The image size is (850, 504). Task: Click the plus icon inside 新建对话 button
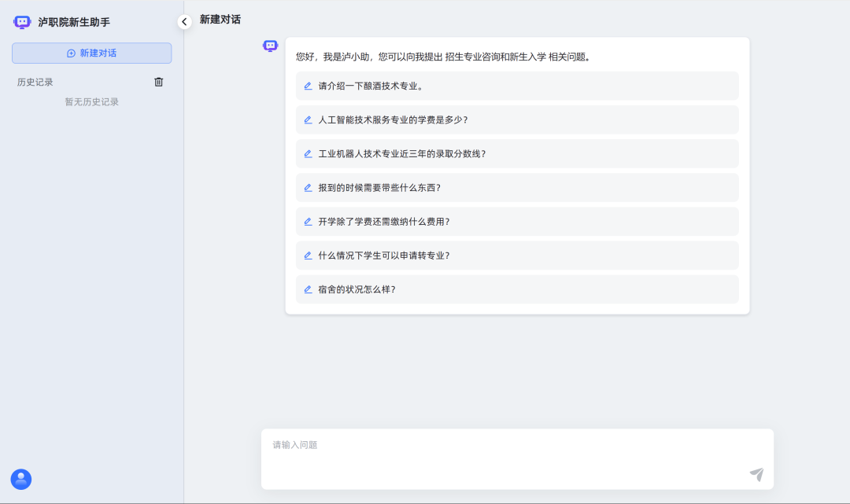point(71,53)
